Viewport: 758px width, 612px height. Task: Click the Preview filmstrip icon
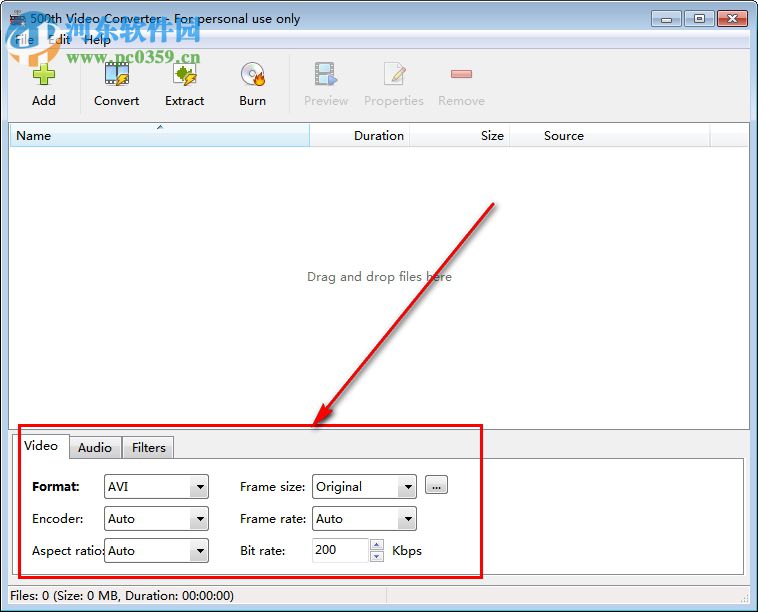click(326, 74)
